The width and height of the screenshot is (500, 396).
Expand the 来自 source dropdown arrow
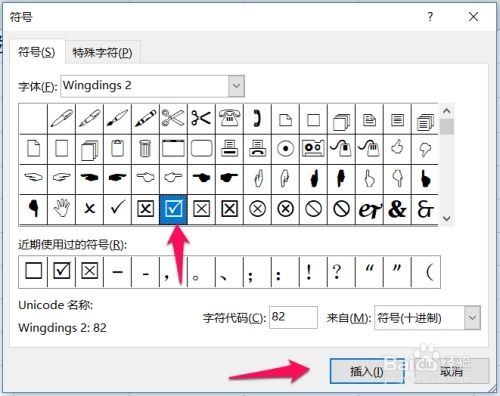pos(472,318)
